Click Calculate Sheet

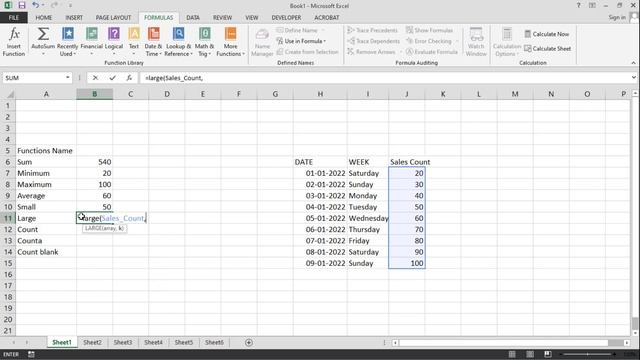point(547,49)
